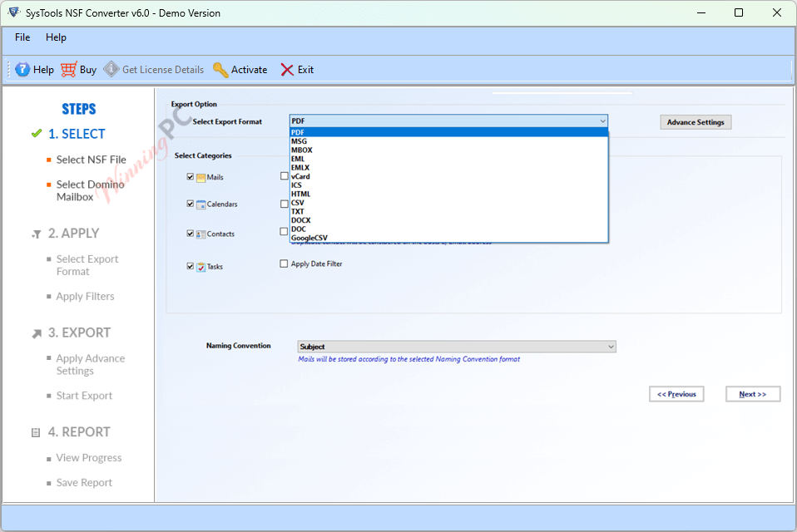Choose CSV from the export format list
Screen dimensions: 797x532
(x=448, y=203)
